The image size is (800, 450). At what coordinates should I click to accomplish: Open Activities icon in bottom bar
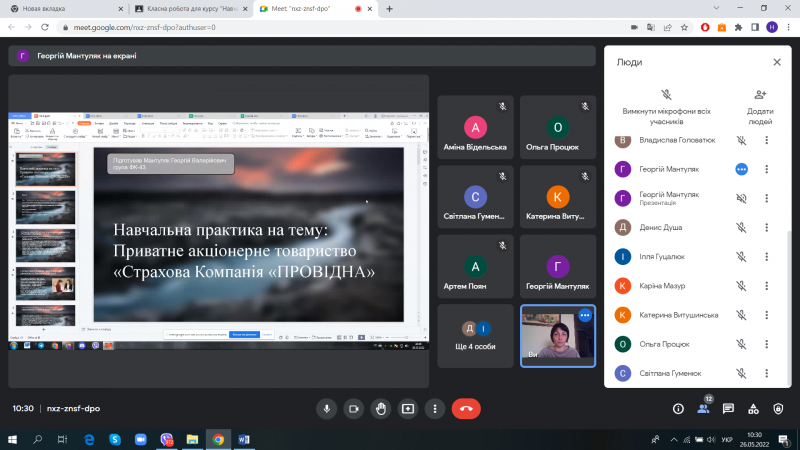coord(753,409)
